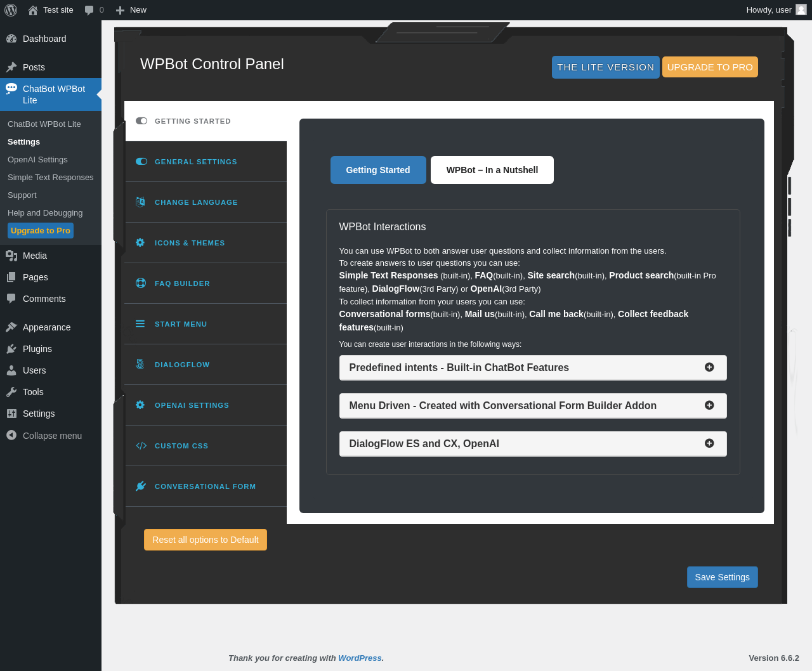Open the WordPress link in the footer
The height and width of the screenshot is (671, 812).
pos(360,658)
